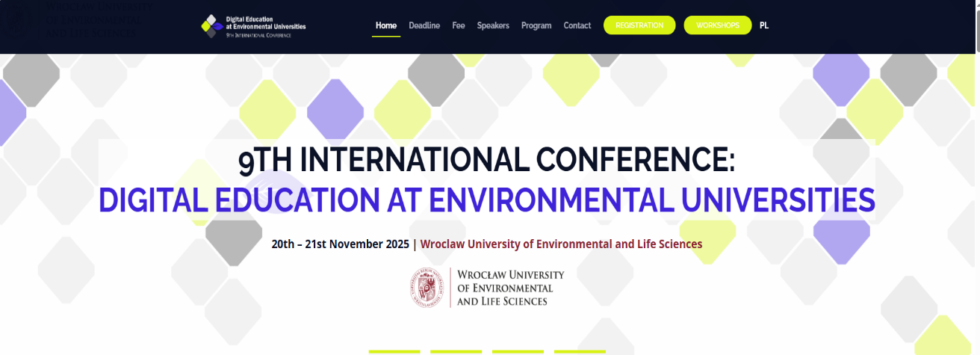Viewport: 980px width, 355px height.
Task: Click the REGISTRATION button
Action: pos(639,25)
